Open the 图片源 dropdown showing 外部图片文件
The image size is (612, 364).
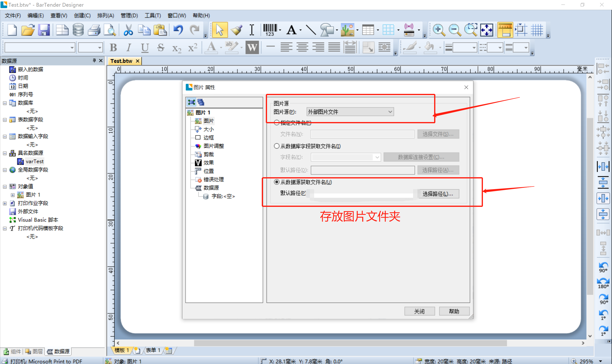[x=350, y=112]
